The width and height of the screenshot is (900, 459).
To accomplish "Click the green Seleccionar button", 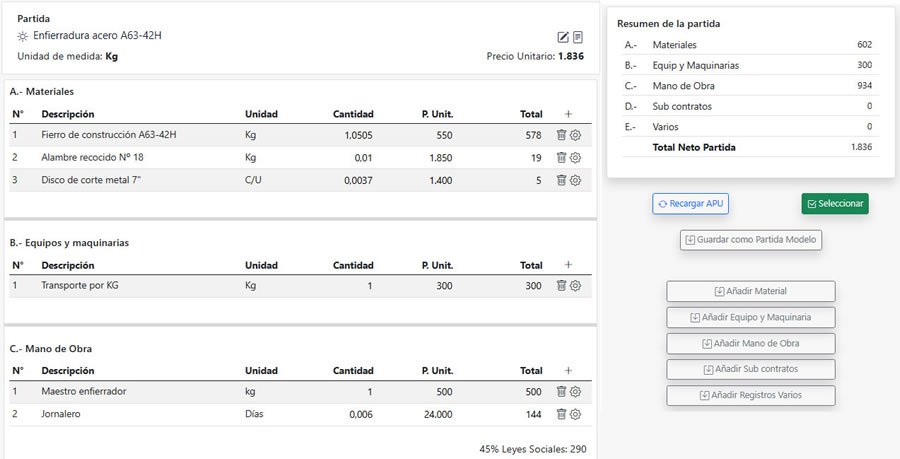I will tap(835, 204).
